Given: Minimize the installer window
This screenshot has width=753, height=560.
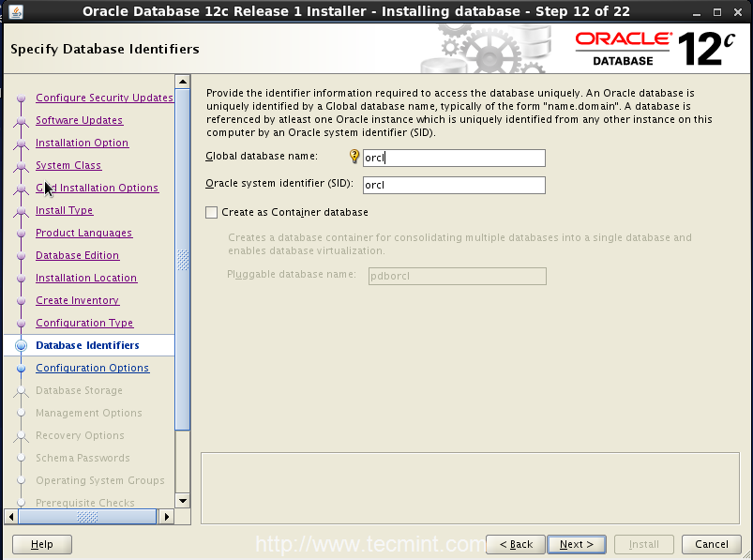Looking at the screenshot, I should [697, 12].
